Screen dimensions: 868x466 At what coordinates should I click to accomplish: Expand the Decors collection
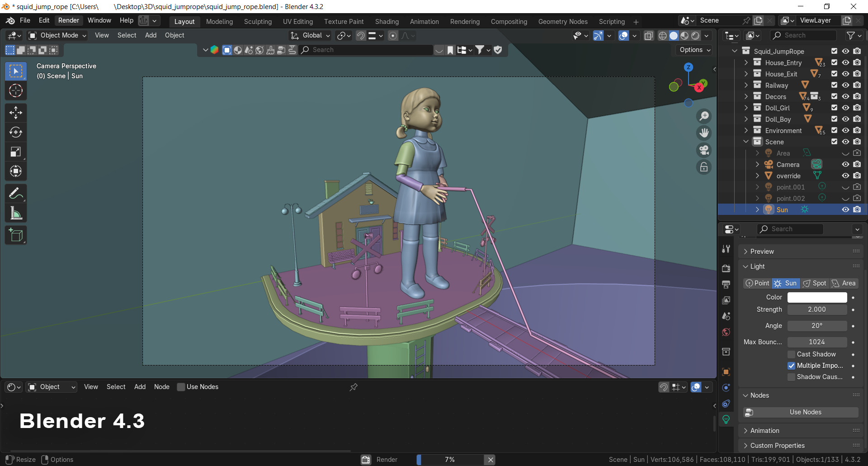click(x=746, y=97)
